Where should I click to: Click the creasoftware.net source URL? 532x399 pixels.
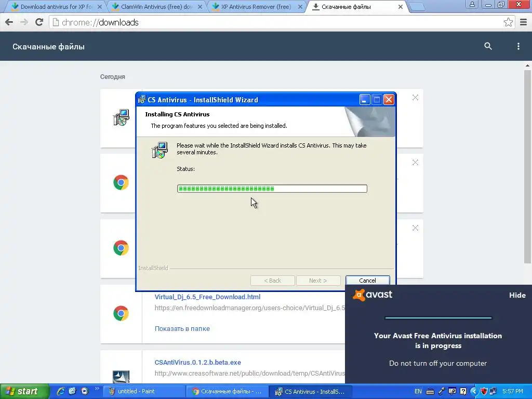click(x=250, y=373)
